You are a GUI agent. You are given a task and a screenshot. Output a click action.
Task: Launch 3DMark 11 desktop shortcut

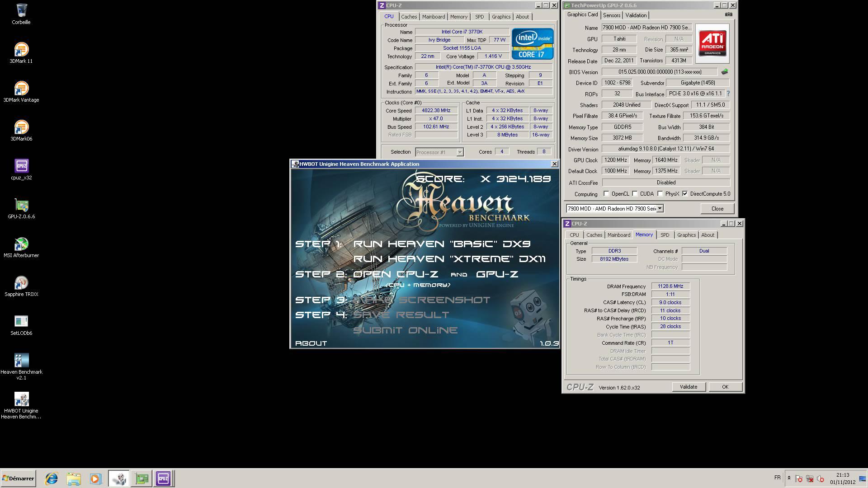21,53
